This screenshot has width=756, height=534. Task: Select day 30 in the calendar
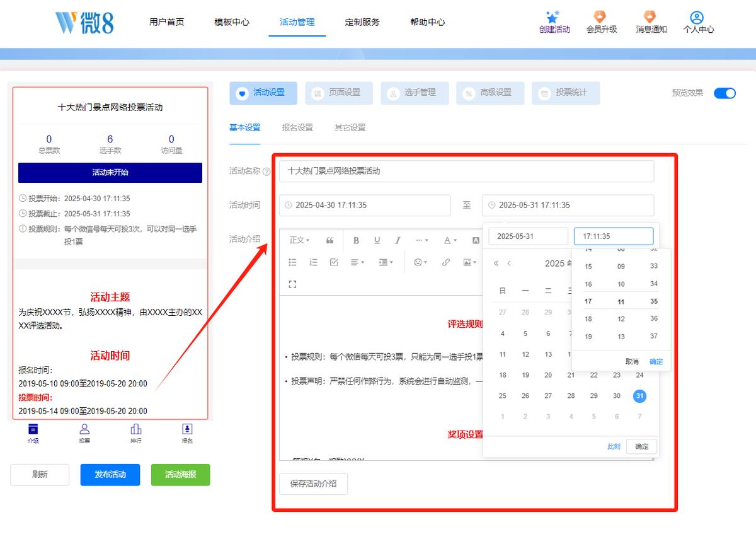point(617,396)
